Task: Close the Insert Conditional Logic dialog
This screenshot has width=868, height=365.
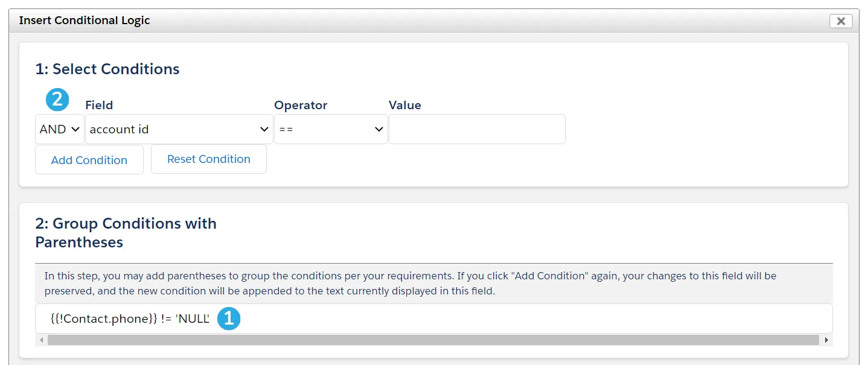Action: (840, 21)
